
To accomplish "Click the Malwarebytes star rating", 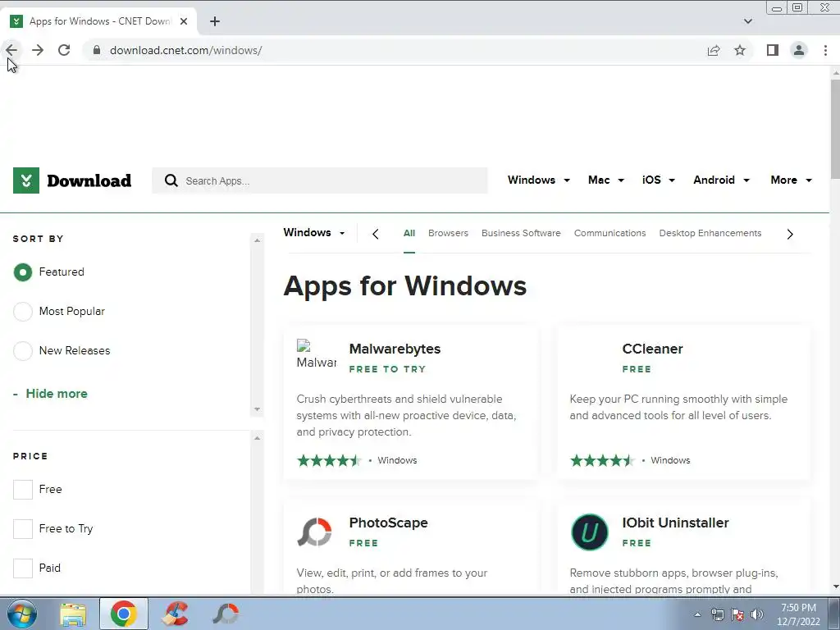I will [x=330, y=461].
